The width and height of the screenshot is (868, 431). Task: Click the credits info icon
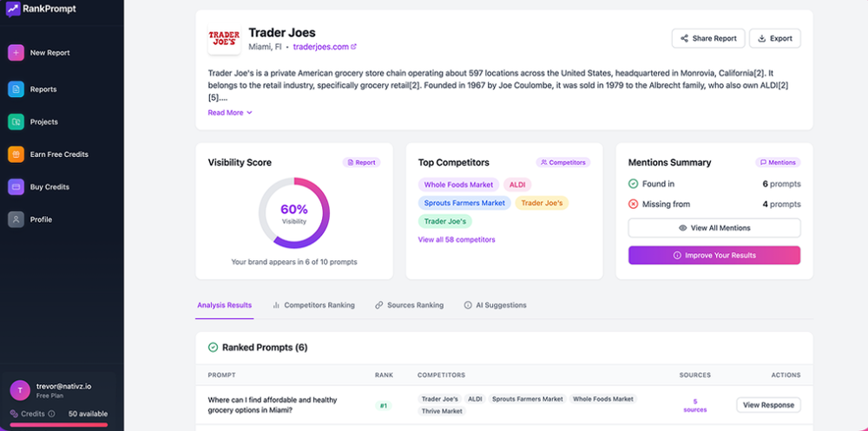pos(51,414)
